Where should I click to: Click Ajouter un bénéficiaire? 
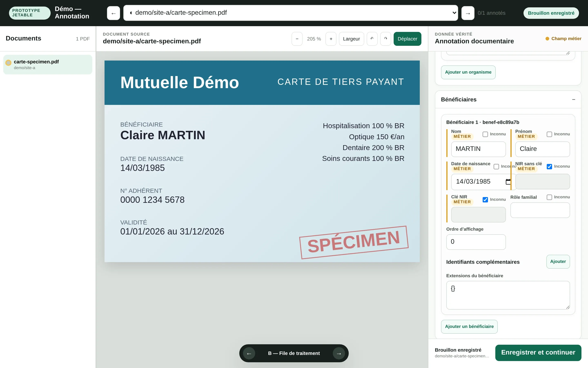tap(469, 327)
